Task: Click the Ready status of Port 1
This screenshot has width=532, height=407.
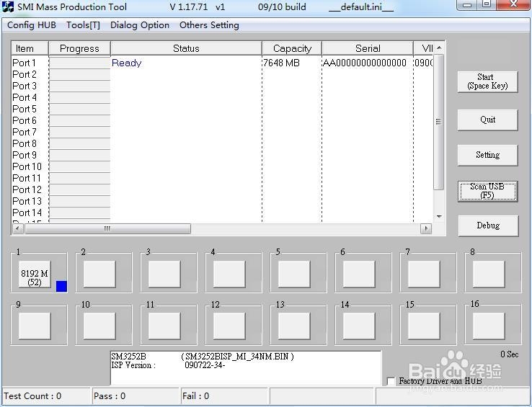Action: (x=127, y=63)
